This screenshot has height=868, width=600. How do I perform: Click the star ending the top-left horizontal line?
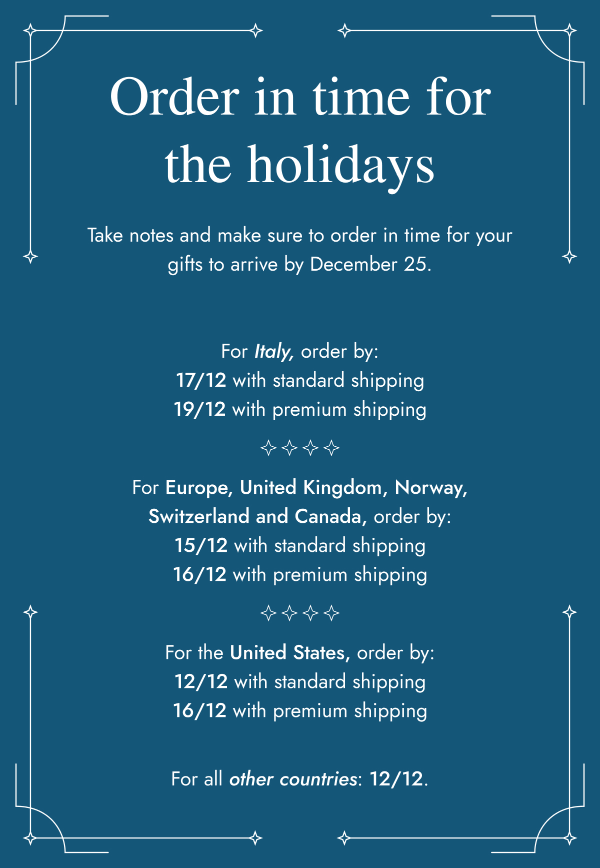[256, 31]
